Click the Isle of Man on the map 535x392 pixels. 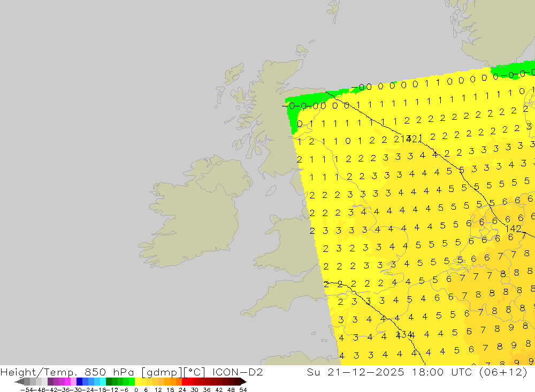click(x=271, y=190)
